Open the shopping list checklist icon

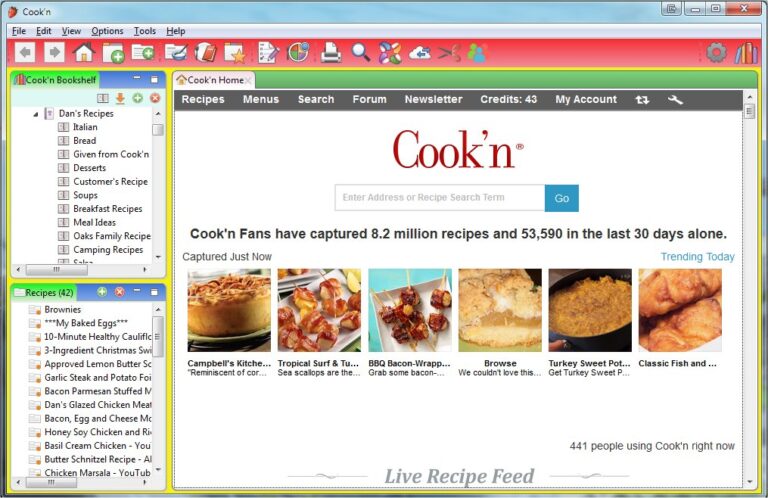[x=268, y=52]
